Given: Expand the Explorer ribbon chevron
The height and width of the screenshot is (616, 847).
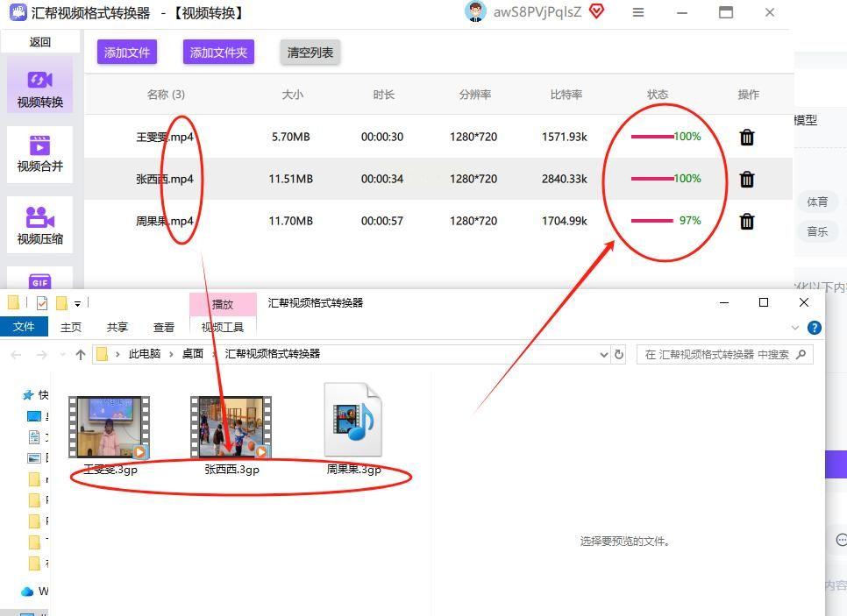Looking at the screenshot, I should click(796, 328).
